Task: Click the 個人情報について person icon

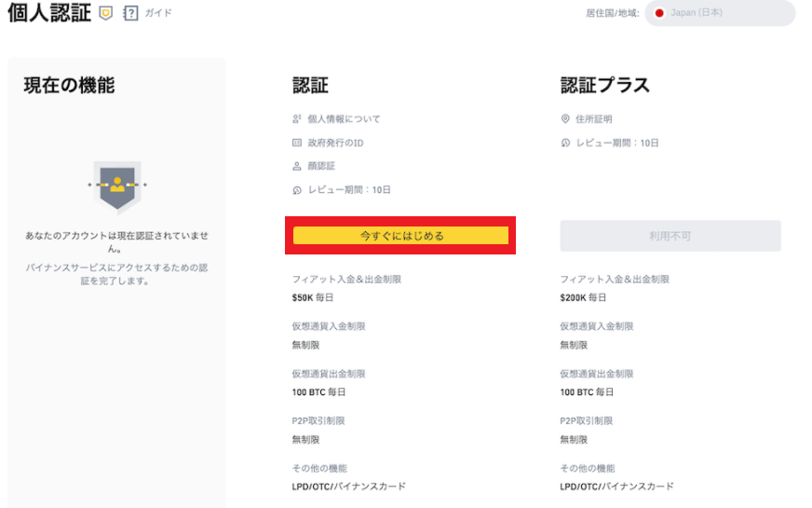Action: [x=297, y=118]
